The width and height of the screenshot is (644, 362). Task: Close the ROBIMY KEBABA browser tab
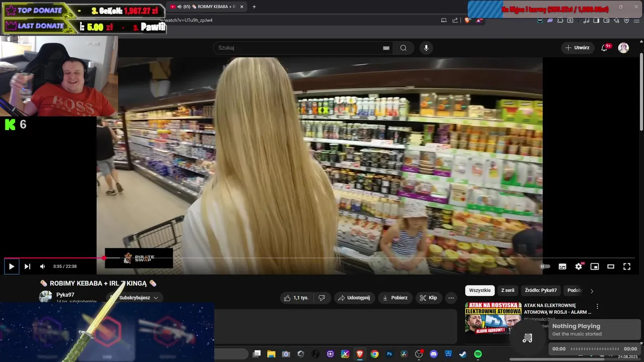coord(242,7)
